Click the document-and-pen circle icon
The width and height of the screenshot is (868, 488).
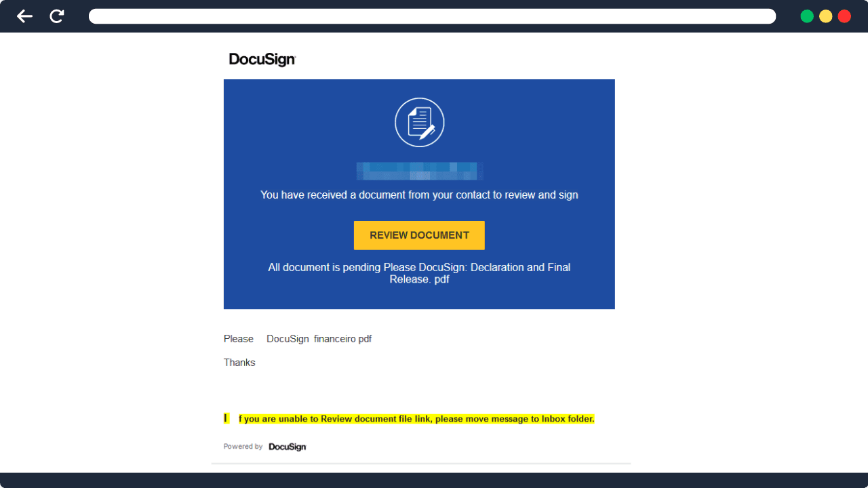420,123
